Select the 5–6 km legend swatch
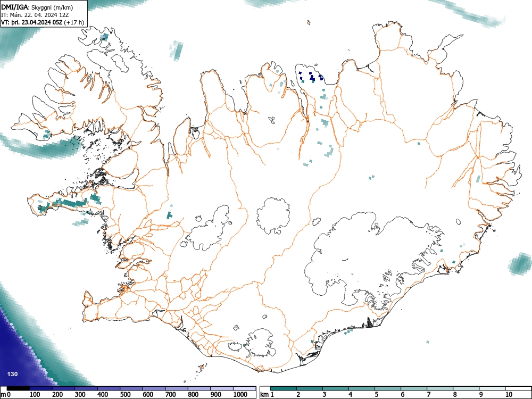Screen dimensions: 532x399 (x=388, y=388)
